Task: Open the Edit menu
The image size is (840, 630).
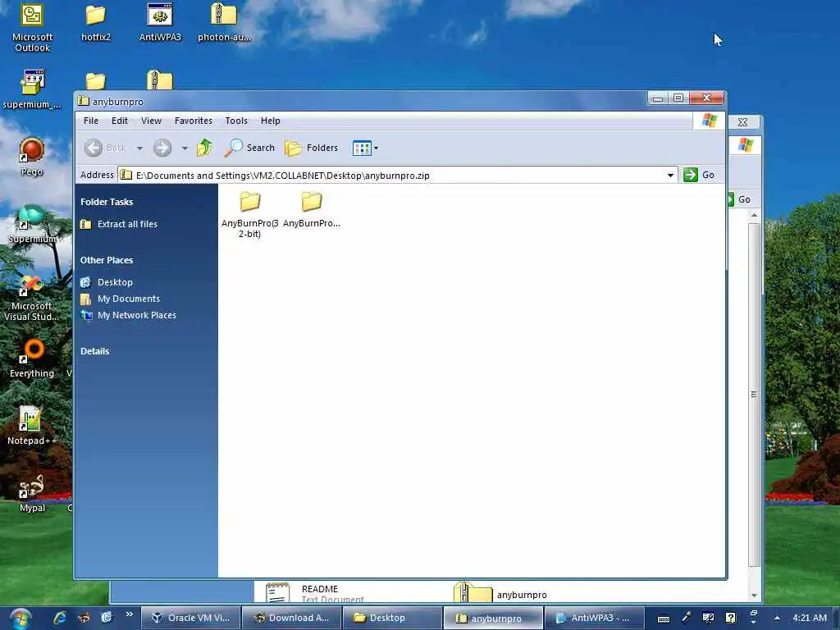Action: (x=120, y=121)
